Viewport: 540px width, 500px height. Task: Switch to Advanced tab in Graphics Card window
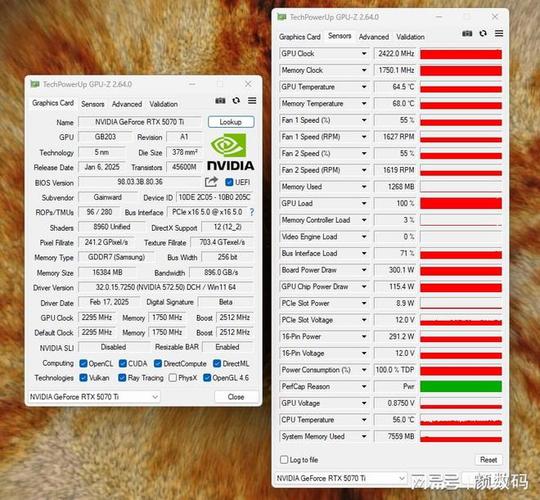coord(127,104)
